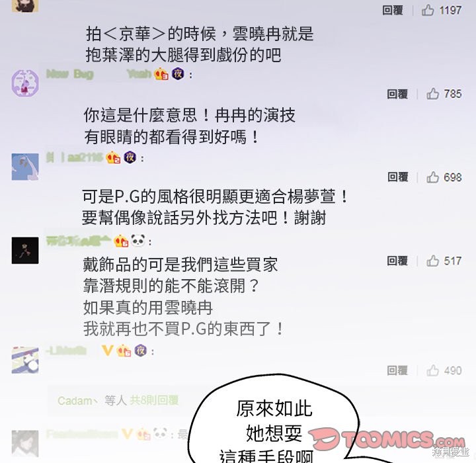Click the panda badge near black avatar
The height and width of the screenshot is (463, 476).
tap(138, 241)
